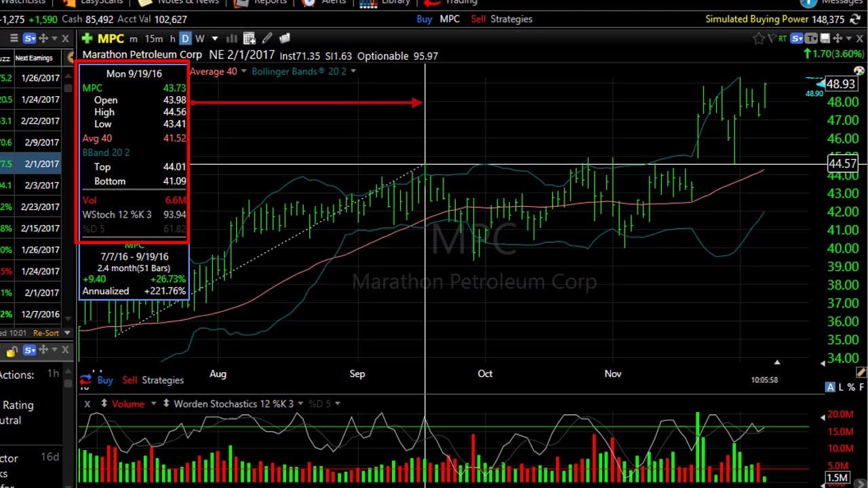Image resolution: width=868 pixels, height=488 pixels.
Task: Click the yellow padlock icon in lower panel
Action: 12,350
